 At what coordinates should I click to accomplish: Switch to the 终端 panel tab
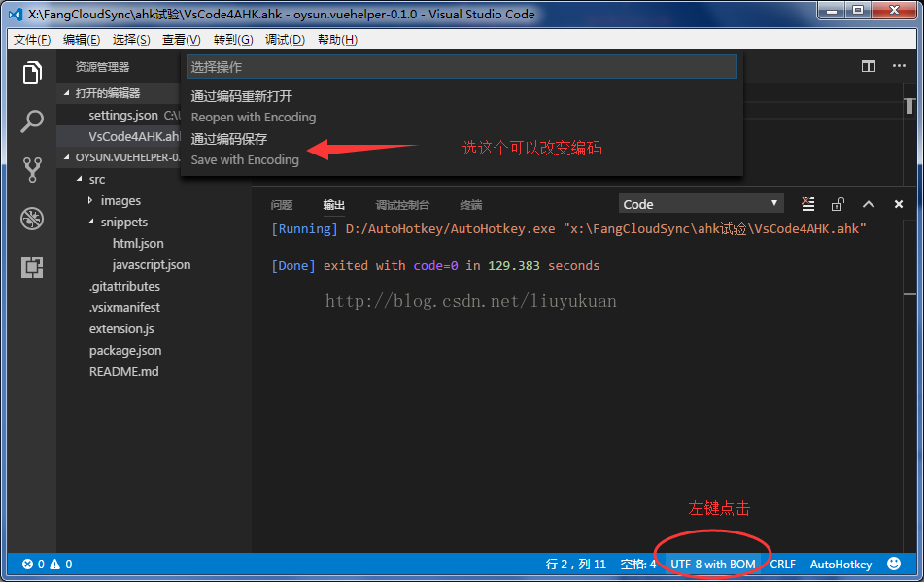click(471, 205)
